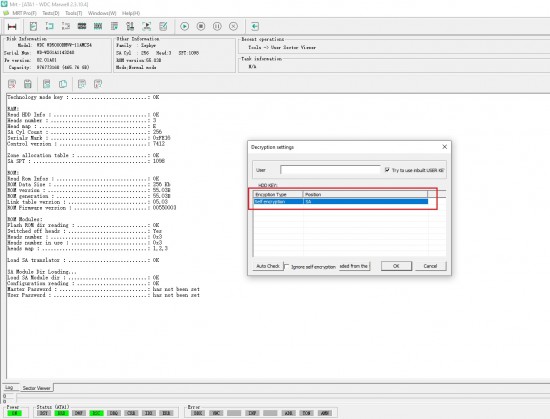Open the Help(H) menu

click(130, 13)
